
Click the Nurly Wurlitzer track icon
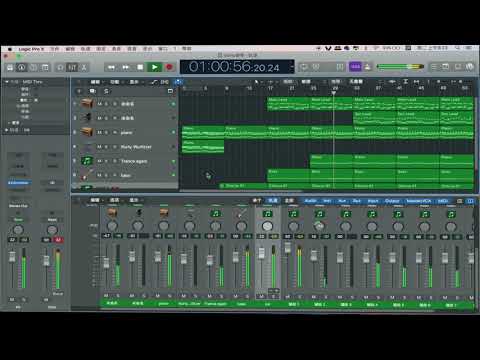(87, 147)
